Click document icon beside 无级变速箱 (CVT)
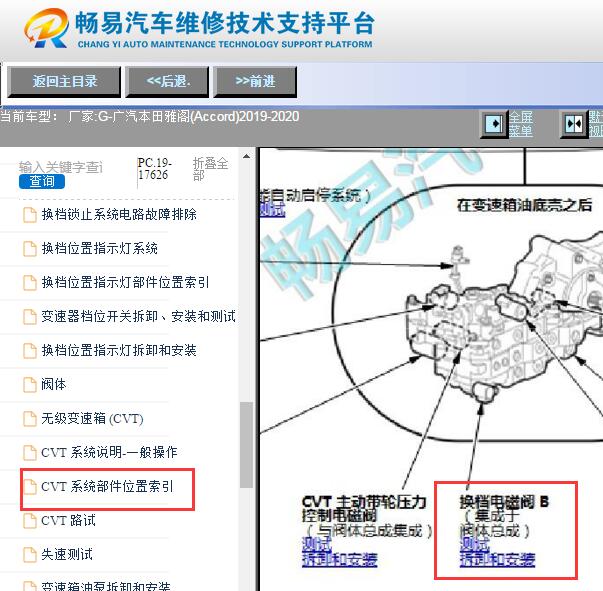The image size is (603, 591). coord(30,419)
